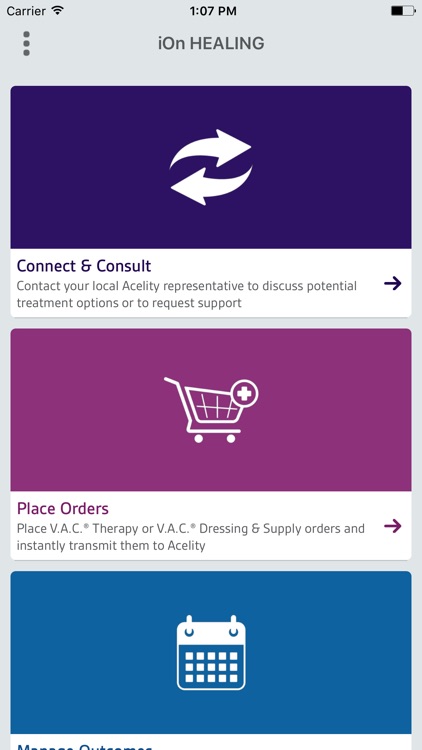Viewport: 422px width, 750px height.
Task: Tap the 1:07 PM clock
Action: pyautogui.click(x=213, y=11)
